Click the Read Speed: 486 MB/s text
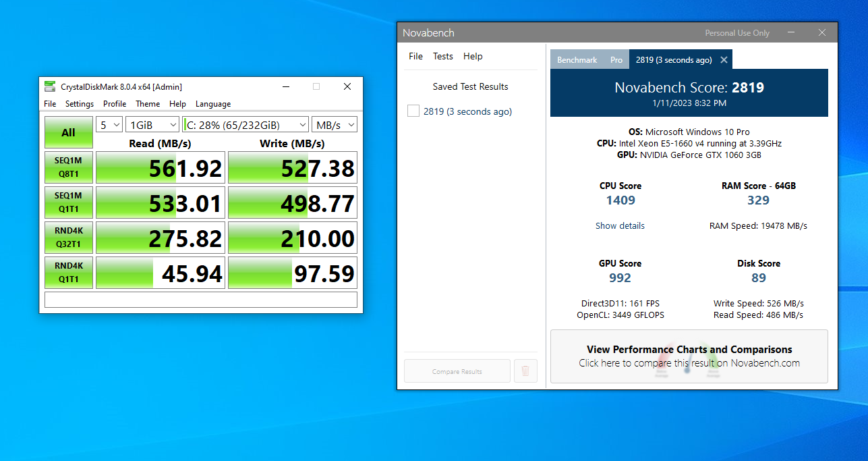Viewport: 868px width, 461px height. 759,315
